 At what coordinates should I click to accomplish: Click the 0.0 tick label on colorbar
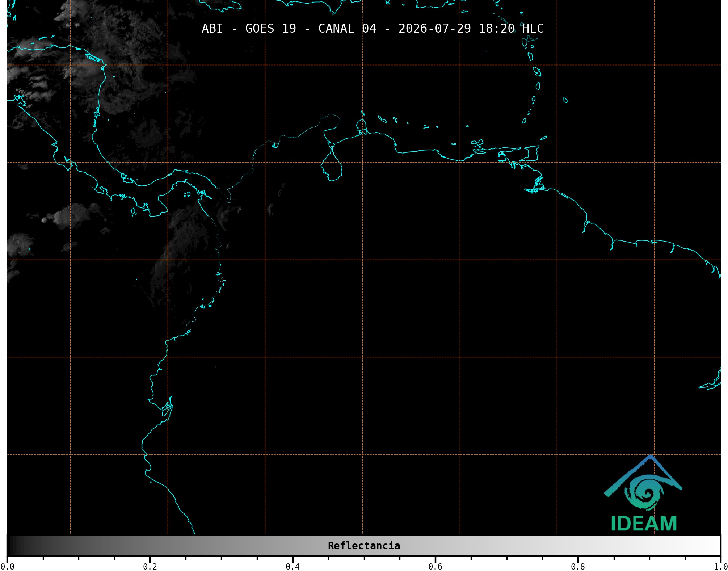(7, 567)
